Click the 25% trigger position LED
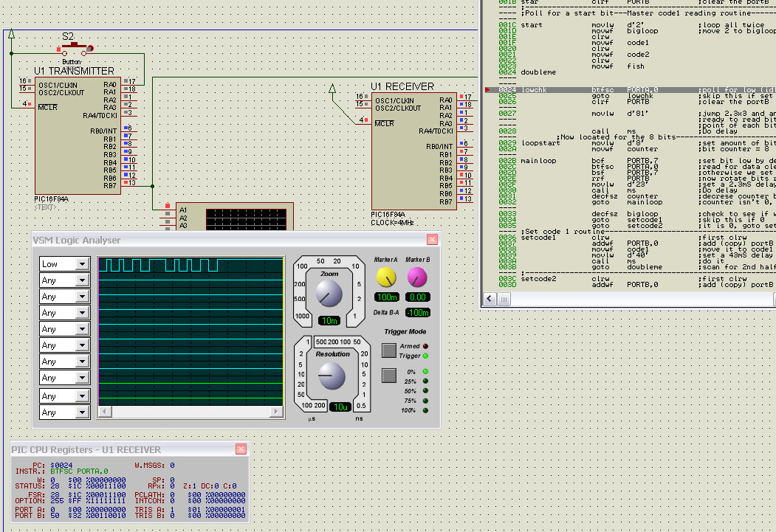The height and width of the screenshot is (532, 776). pyautogui.click(x=425, y=381)
